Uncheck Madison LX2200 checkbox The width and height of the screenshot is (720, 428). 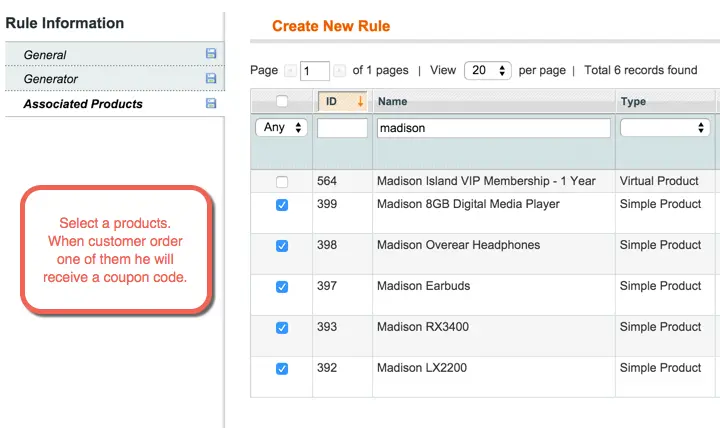point(282,368)
